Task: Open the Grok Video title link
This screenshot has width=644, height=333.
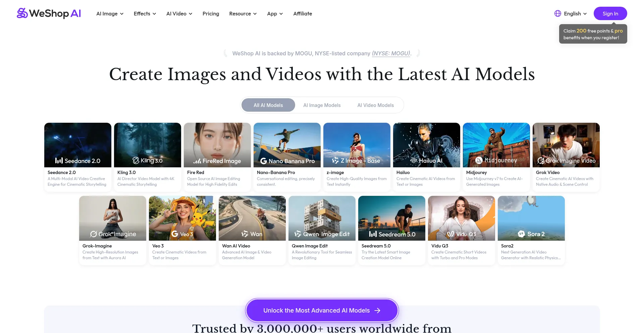Action: (x=548, y=172)
